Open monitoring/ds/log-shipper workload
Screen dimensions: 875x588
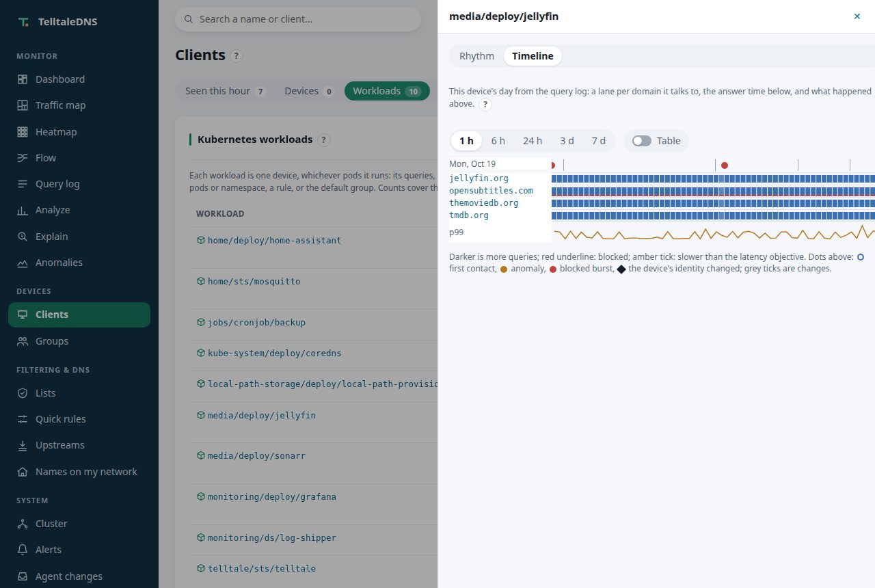271,537
